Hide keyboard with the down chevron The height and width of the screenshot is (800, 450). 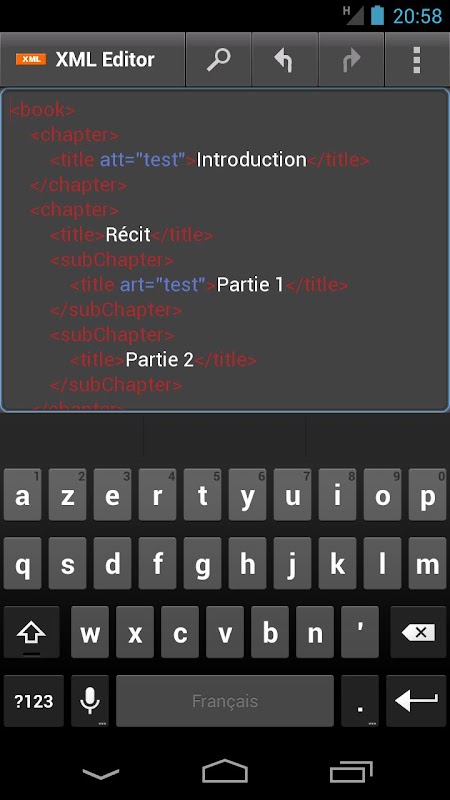(101, 774)
